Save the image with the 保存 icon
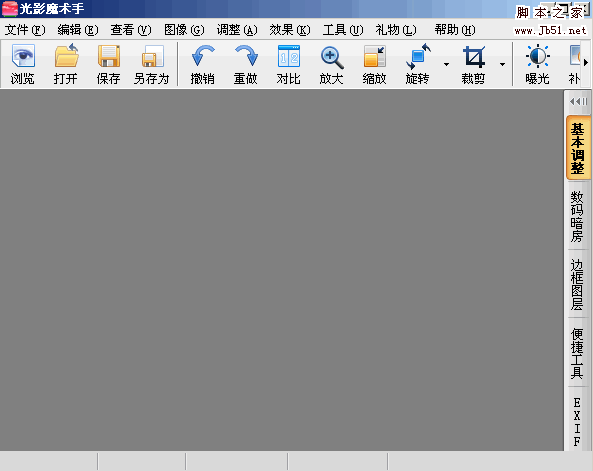The image size is (593, 471). tap(109, 56)
